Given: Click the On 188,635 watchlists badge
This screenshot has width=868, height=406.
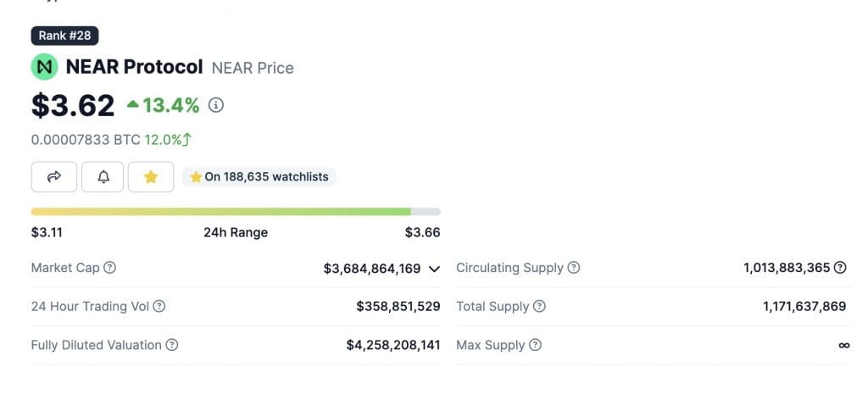Looking at the screenshot, I should click(259, 177).
